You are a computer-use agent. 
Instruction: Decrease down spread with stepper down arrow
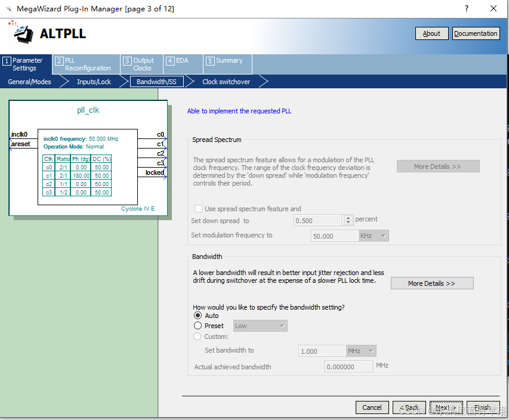348,223
